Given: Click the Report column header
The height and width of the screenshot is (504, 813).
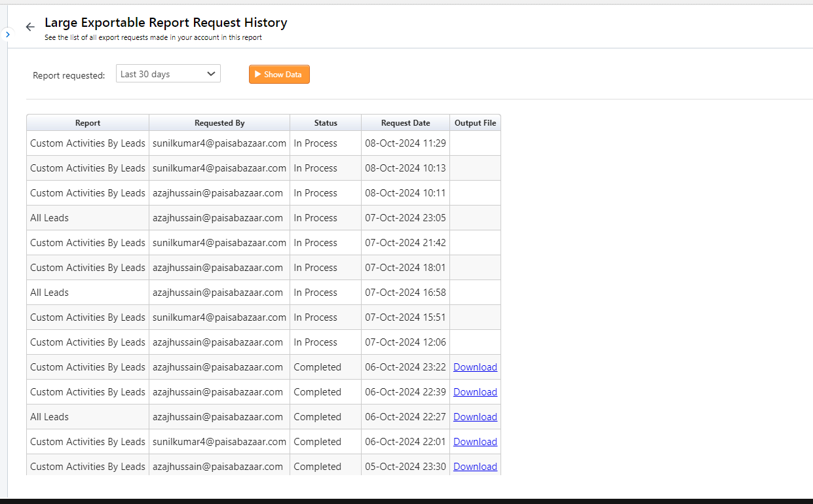Looking at the screenshot, I should (88, 123).
